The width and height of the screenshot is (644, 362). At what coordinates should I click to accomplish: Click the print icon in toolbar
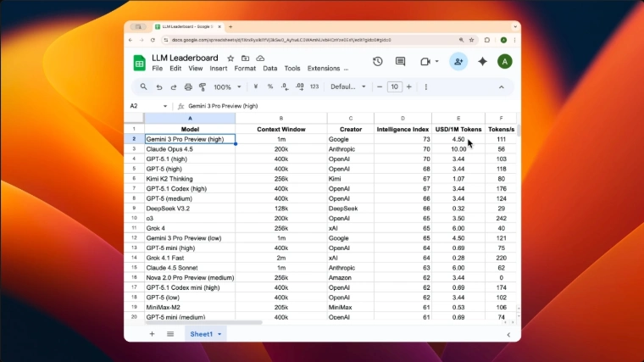pyautogui.click(x=187, y=86)
